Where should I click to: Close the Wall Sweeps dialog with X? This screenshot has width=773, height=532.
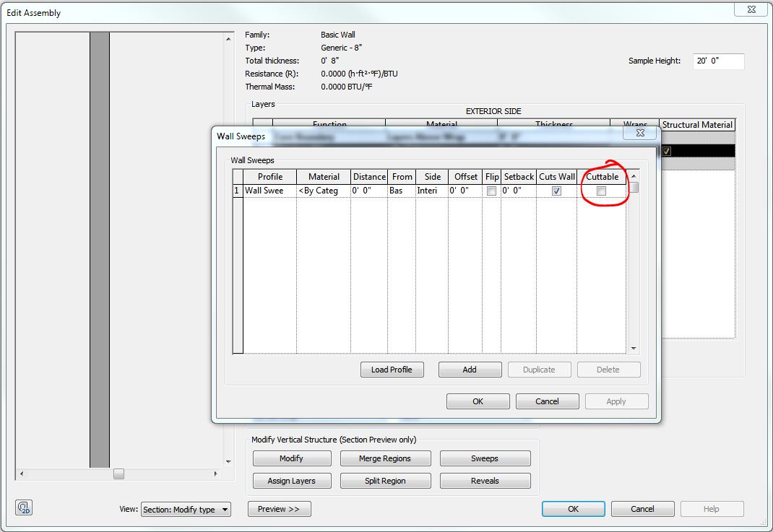click(640, 133)
